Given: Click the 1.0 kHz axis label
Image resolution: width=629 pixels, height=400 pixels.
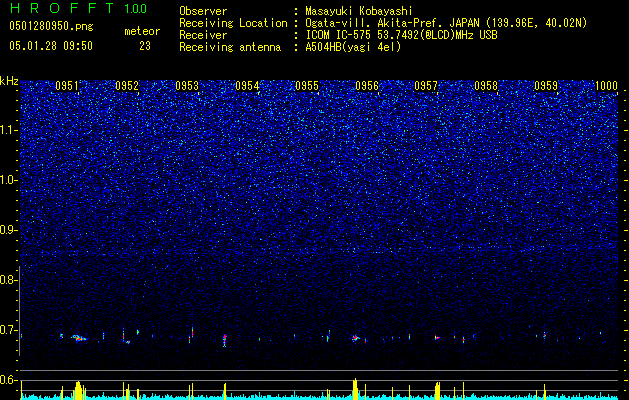Looking at the screenshot, I should tap(9, 180).
